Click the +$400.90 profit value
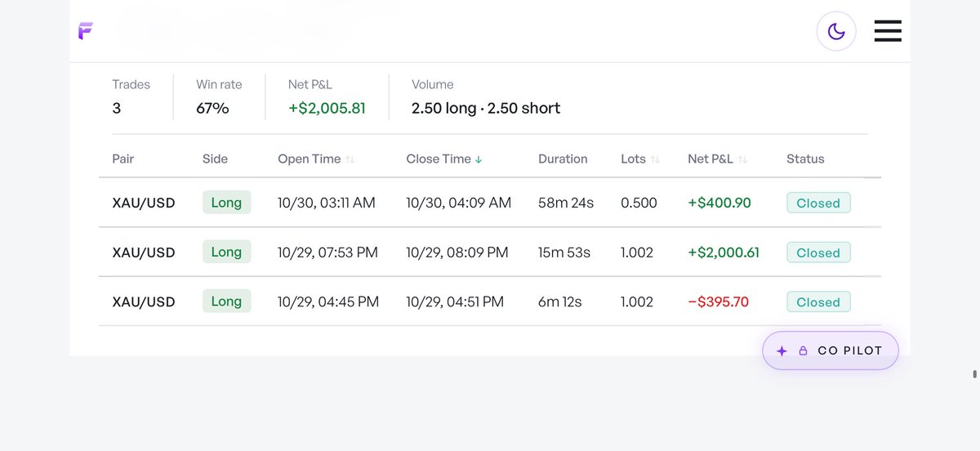Image resolution: width=980 pixels, height=451 pixels. pyautogui.click(x=719, y=203)
